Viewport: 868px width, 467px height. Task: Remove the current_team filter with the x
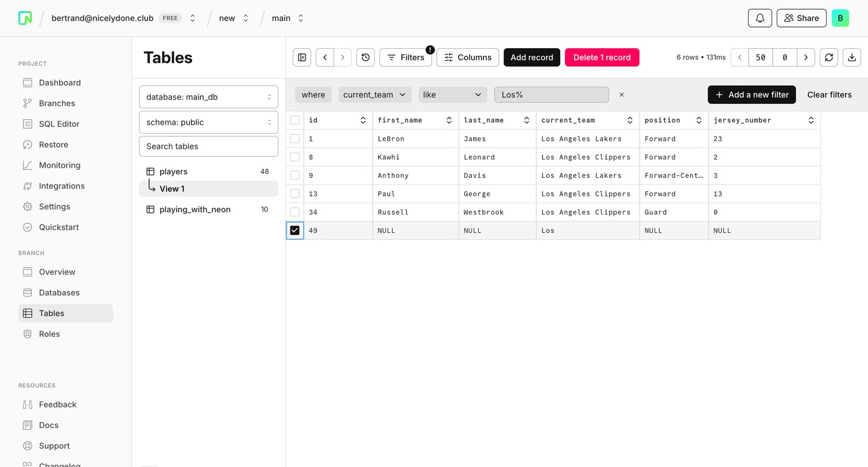coord(622,95)
